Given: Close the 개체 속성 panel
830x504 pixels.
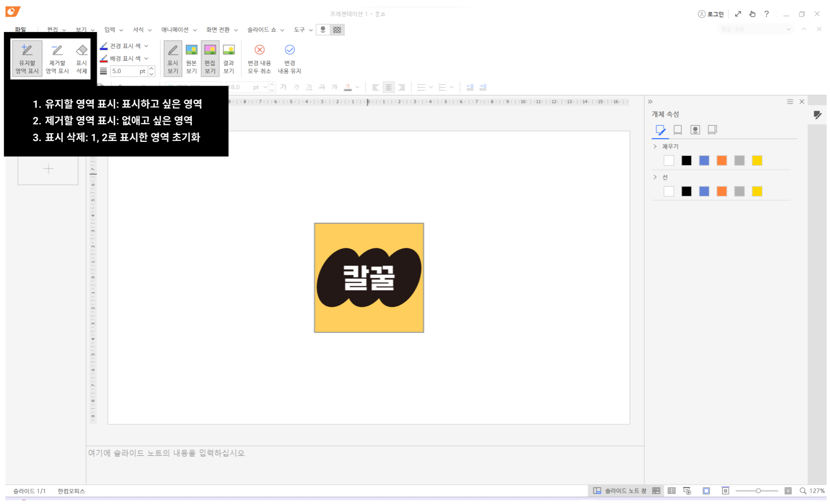Looking at the screenshot, I should click(802, 102).
